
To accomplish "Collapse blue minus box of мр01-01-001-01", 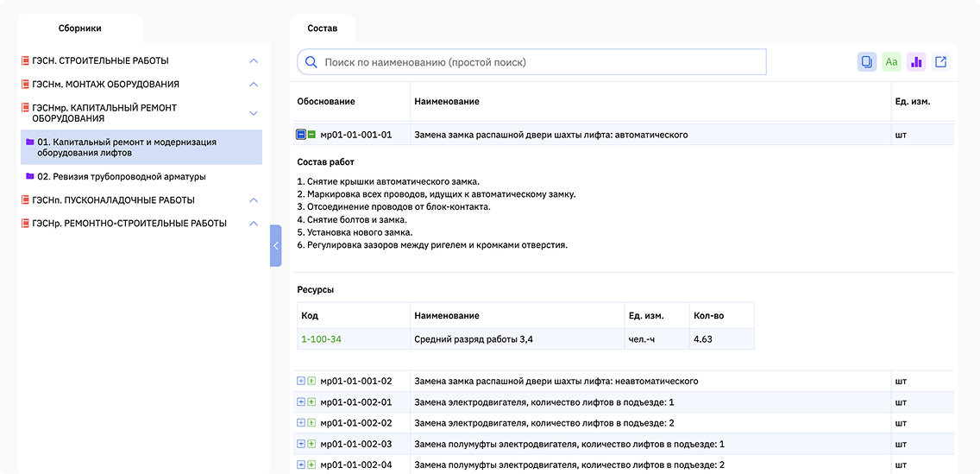I will pyautogui.click(x=300, y=135).
